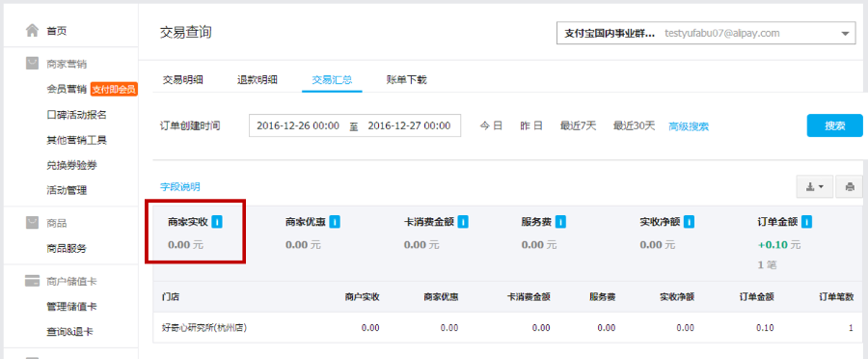
Task: Click info icon next to 商家优惠
Action: [x=335, y=222]
